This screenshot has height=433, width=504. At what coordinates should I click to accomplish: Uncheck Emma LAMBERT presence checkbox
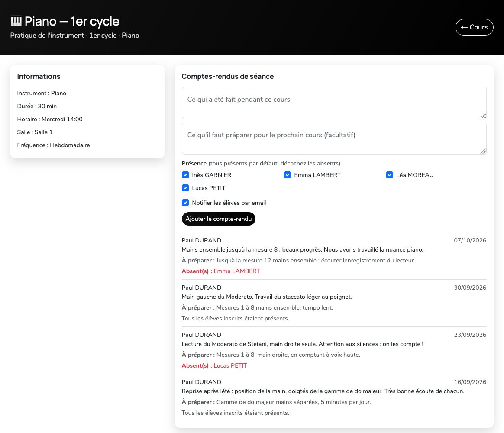point(288,175)
